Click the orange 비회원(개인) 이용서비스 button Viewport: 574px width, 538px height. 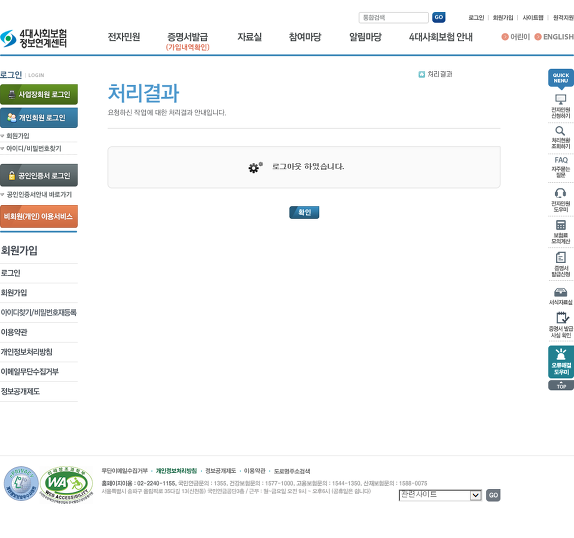click(39, 216)
